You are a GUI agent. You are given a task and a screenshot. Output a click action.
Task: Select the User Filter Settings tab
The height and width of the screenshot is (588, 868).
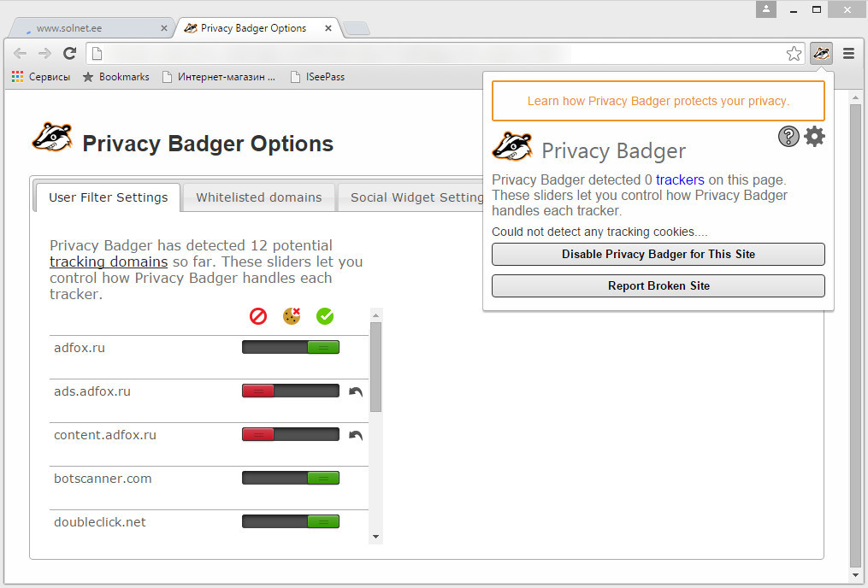click(x=108, y=197)
